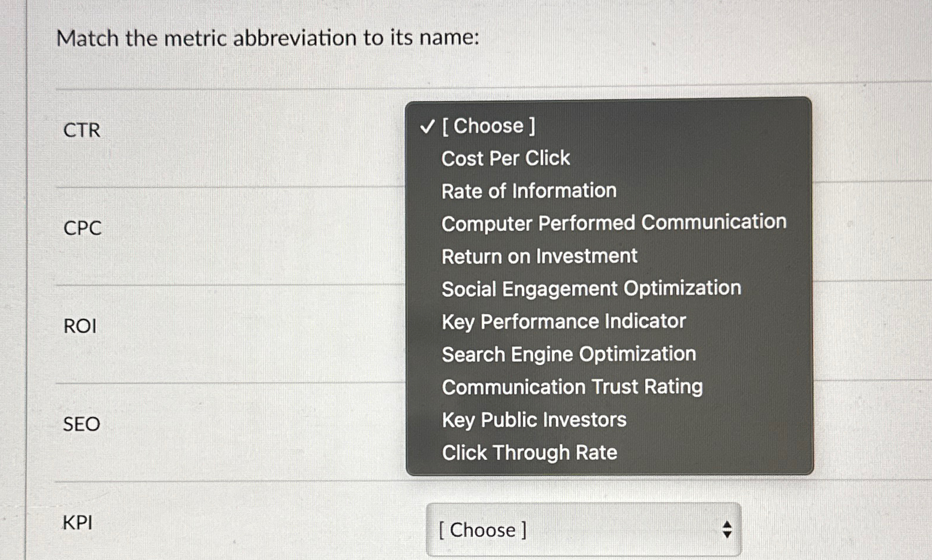
Task: Select "Rate of Information" option
Action: click(x=528, y=190)
